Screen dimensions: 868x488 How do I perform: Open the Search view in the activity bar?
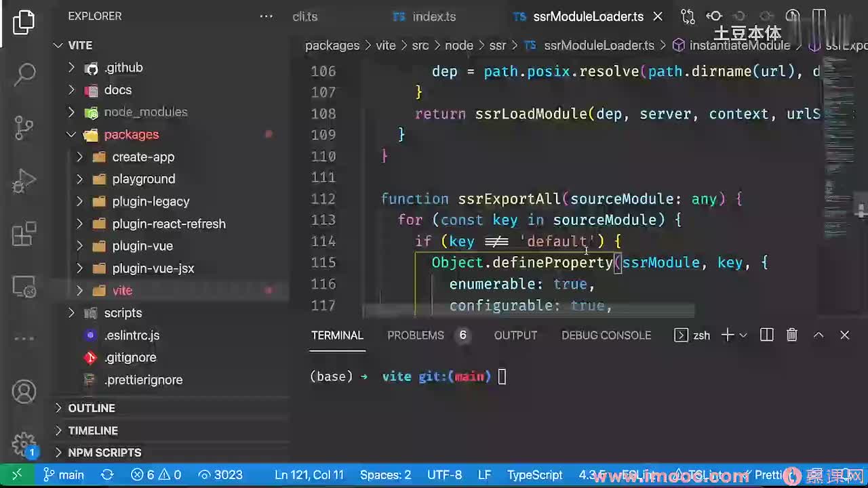coord(24,74)
